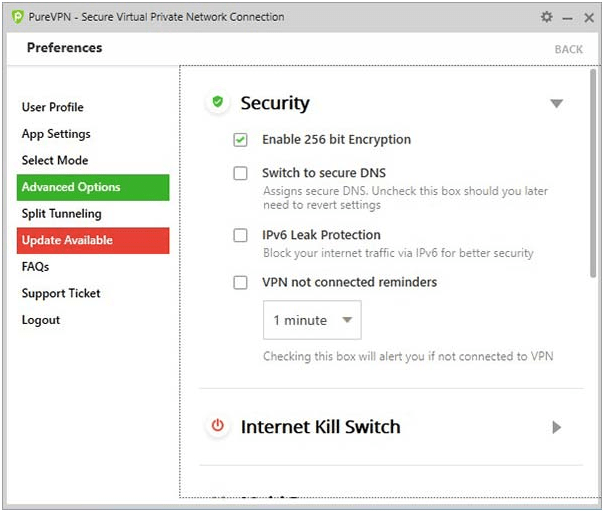Open the Support Ticket page
This screenshot has width=604, height=512.
pos(61,294)
